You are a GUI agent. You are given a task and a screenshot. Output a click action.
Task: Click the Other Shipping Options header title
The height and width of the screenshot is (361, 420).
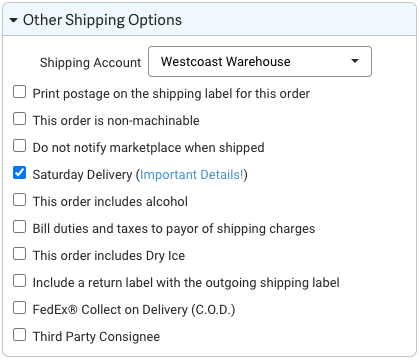point(102,20)
